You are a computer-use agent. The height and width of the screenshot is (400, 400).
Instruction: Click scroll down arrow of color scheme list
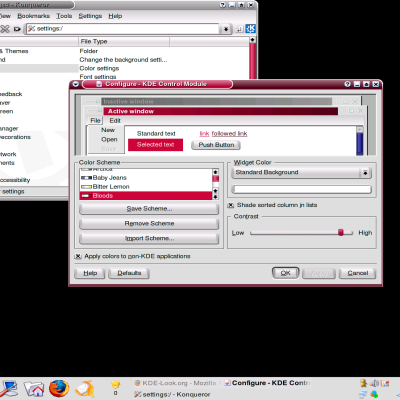[x=215, y=197]
